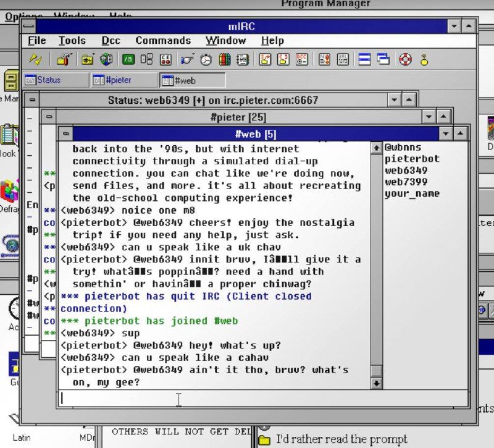Open the Address Book notebook icon
The width and height of the screenshot is (494, 448).
(243, 59)
